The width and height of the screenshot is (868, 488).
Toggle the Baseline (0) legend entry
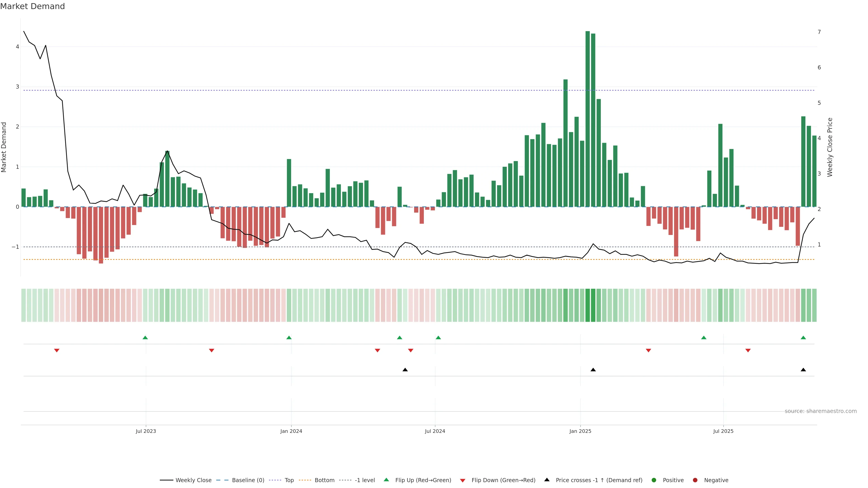click(248, 480)
